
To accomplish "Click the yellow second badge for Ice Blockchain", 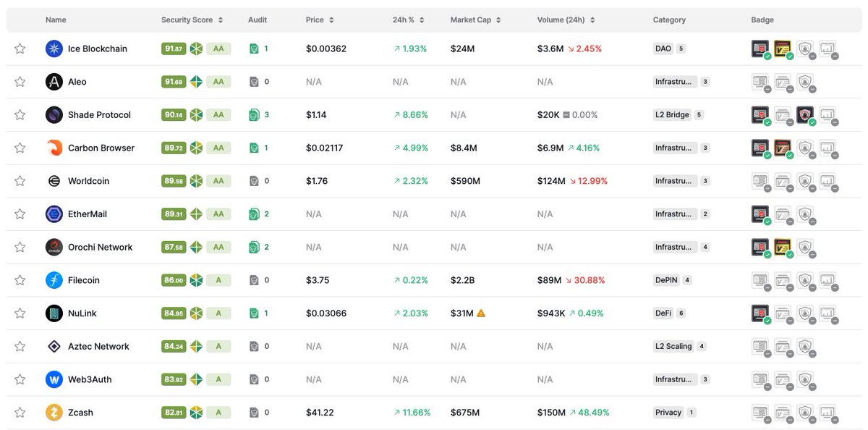I will pos(783,49).
